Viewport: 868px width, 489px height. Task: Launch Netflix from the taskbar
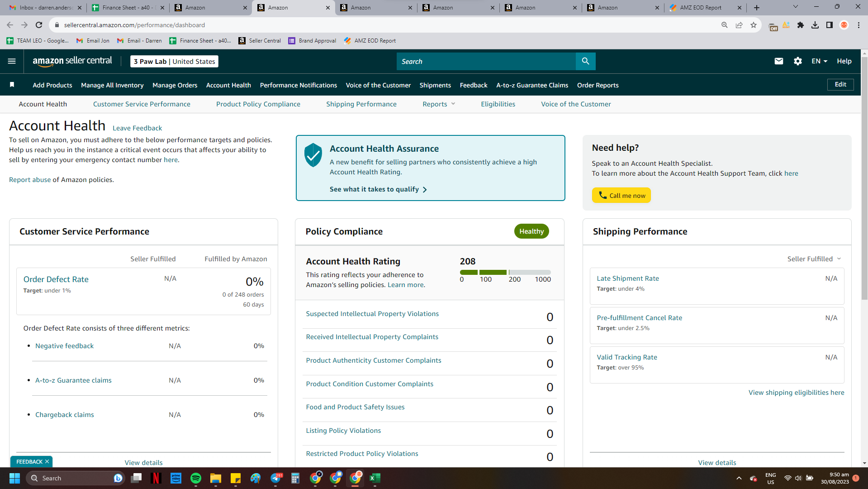pyautogui.click(x=156, y=478)
